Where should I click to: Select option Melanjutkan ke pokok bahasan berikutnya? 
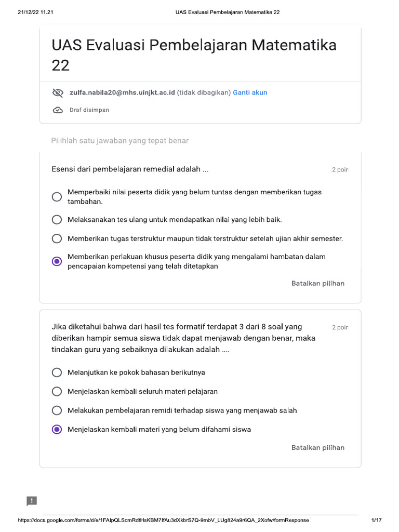pos(57,373)
